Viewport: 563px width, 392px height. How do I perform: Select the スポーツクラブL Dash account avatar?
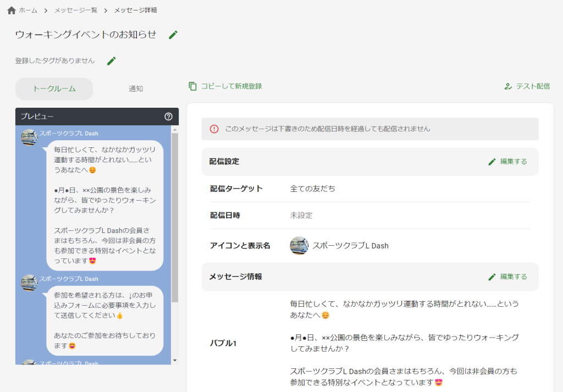pyautogui.click(x=300, y=246)
